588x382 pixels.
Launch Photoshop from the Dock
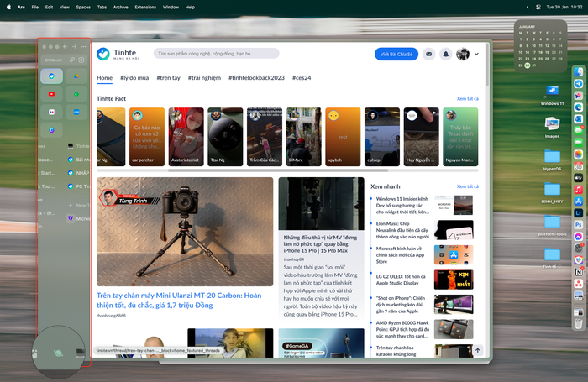pyautogui.click(x=578, y=224)
